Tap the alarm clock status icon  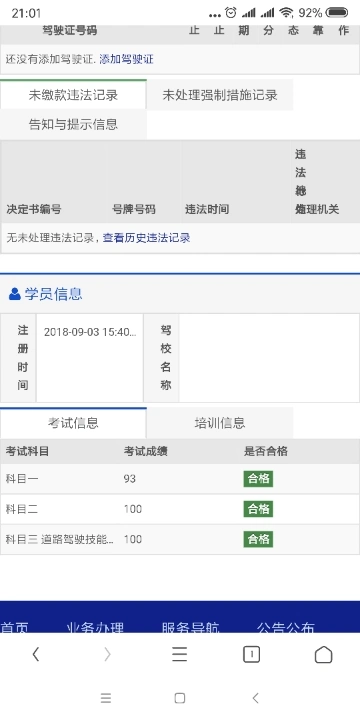click(231, 13)
